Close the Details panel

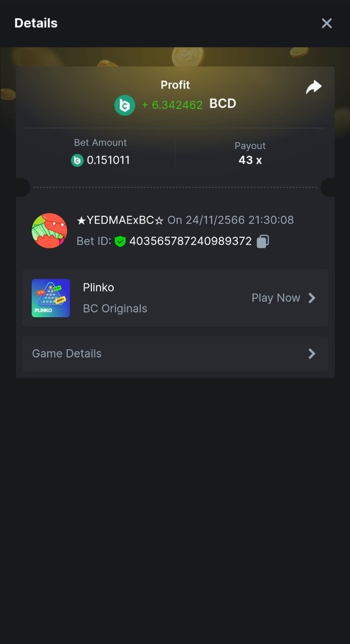pyautogui.click(x=326, y=23)
